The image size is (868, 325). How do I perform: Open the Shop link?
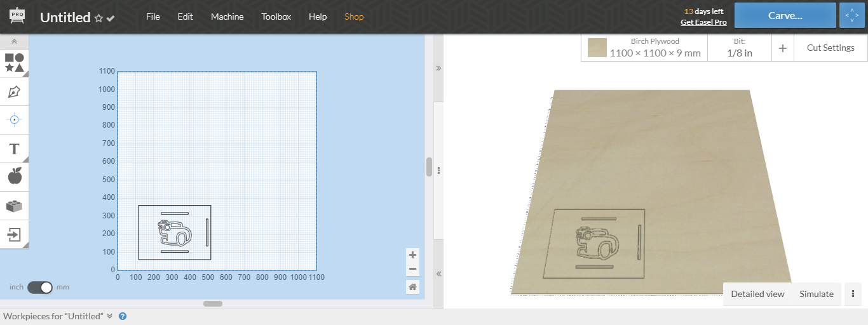point(354,17)
